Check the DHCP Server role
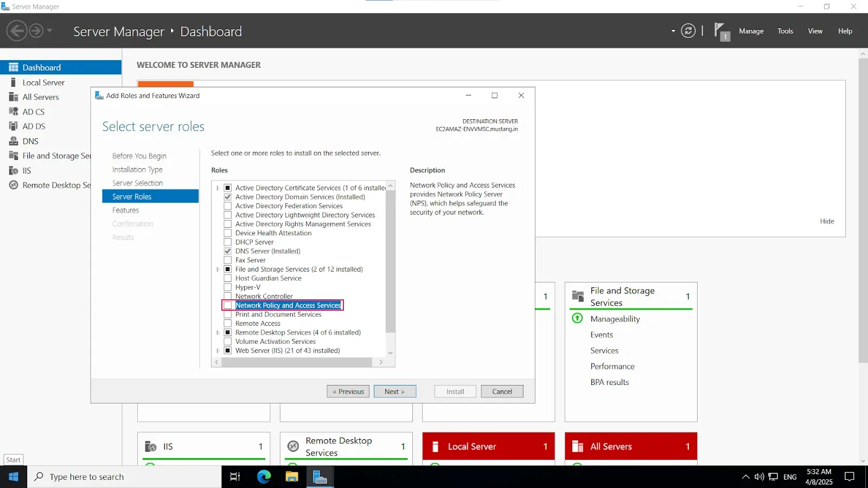Viewport: 868px width, 488px height. point(228,242)
